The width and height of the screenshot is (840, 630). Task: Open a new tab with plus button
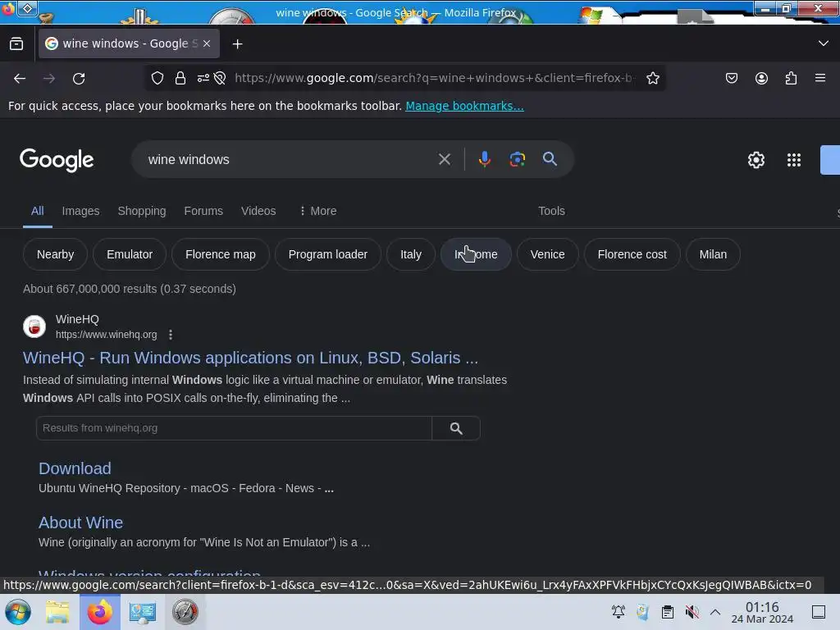tap(237, 44)
